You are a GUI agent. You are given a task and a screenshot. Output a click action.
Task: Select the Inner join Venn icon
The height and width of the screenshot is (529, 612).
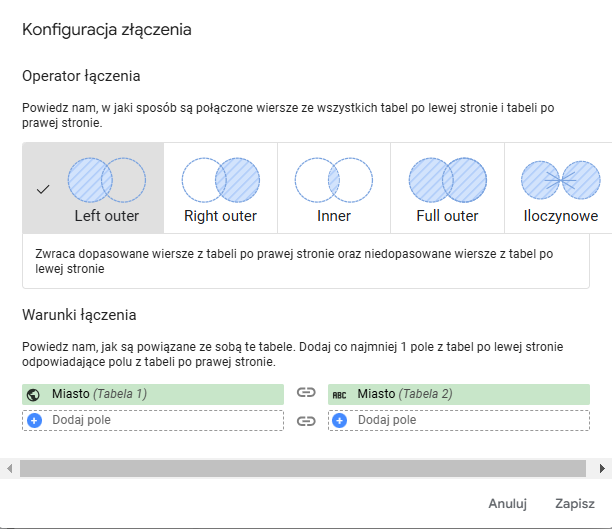[x=333, y=180]
